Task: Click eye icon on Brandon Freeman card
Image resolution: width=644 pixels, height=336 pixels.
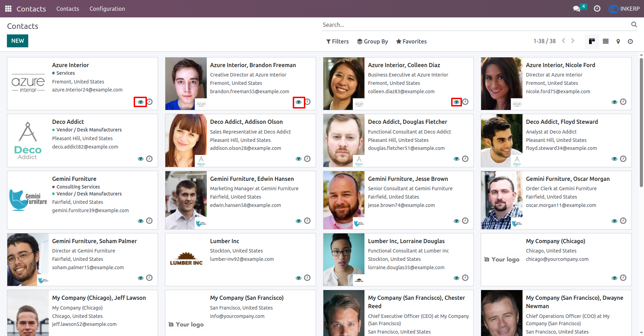Action: pyautogui.click(x=299, y=102)
